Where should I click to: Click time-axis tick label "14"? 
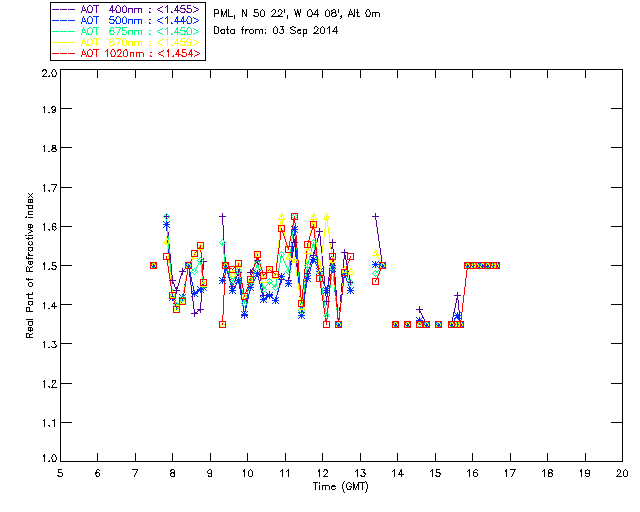[398, 473]
